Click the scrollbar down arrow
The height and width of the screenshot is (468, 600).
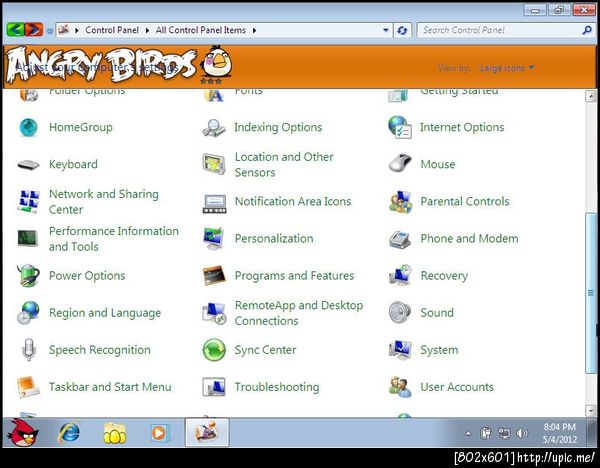pyautogui.click(x=591, y=411)
